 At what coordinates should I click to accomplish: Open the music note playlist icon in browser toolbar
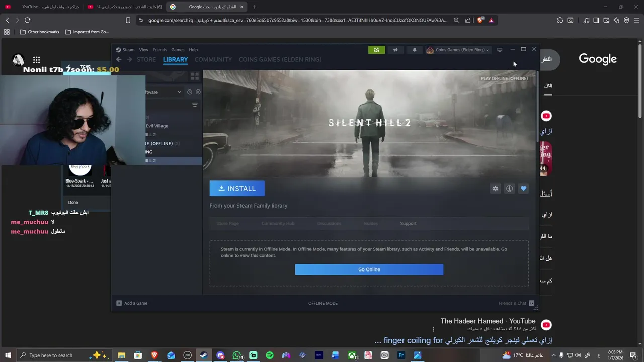pos(586,20)
